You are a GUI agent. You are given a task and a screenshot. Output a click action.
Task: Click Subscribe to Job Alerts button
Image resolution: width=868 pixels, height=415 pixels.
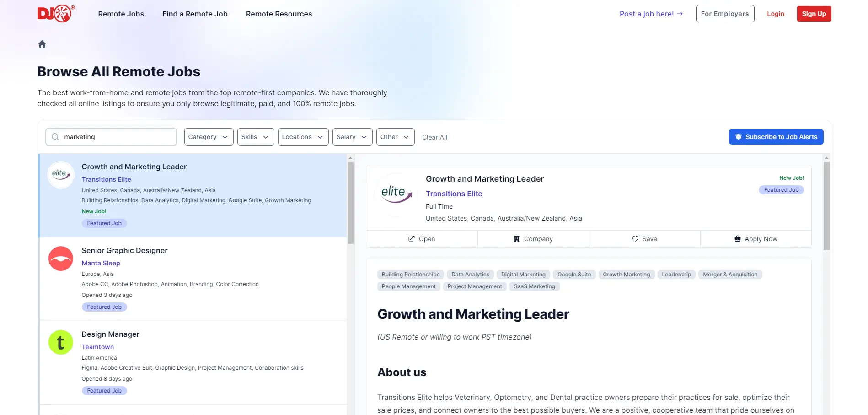tap(776, 137)
